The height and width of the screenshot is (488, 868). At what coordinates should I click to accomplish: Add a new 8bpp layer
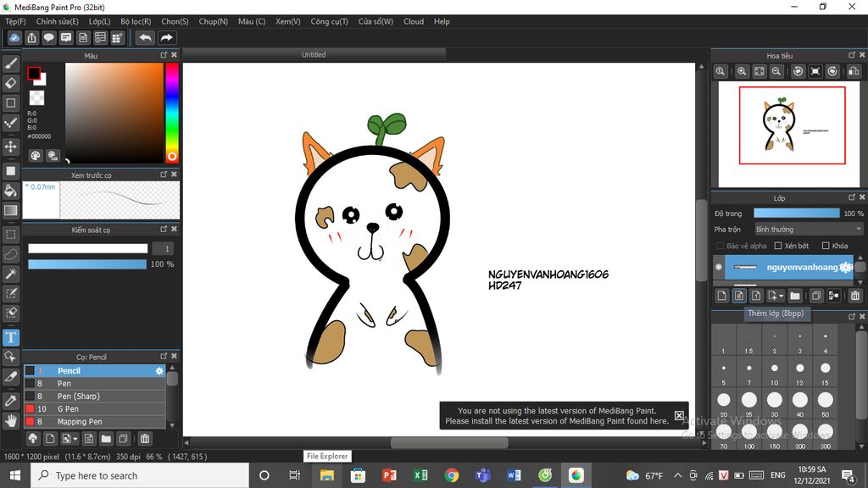pyautogui.click(x=738, y=296)
